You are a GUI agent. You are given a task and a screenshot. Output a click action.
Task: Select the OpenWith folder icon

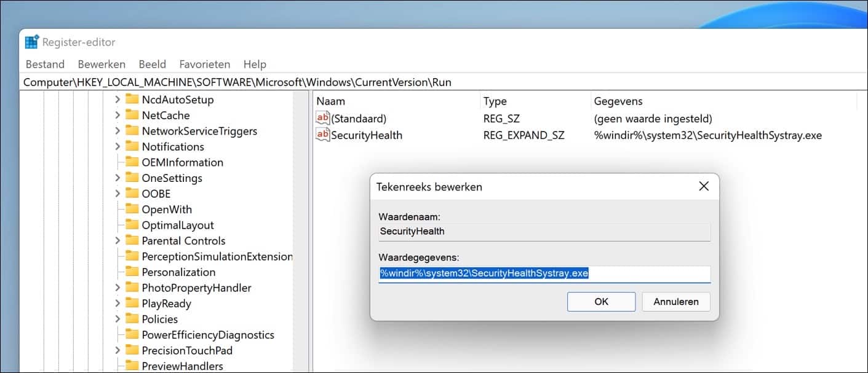(x=133, y=209)
